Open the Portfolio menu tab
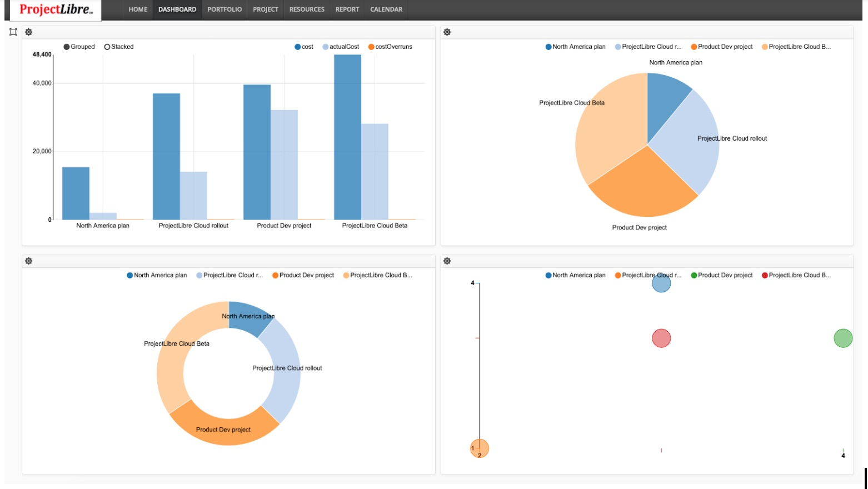This screenshot has height=489, width=868. [x=225, y=9]
